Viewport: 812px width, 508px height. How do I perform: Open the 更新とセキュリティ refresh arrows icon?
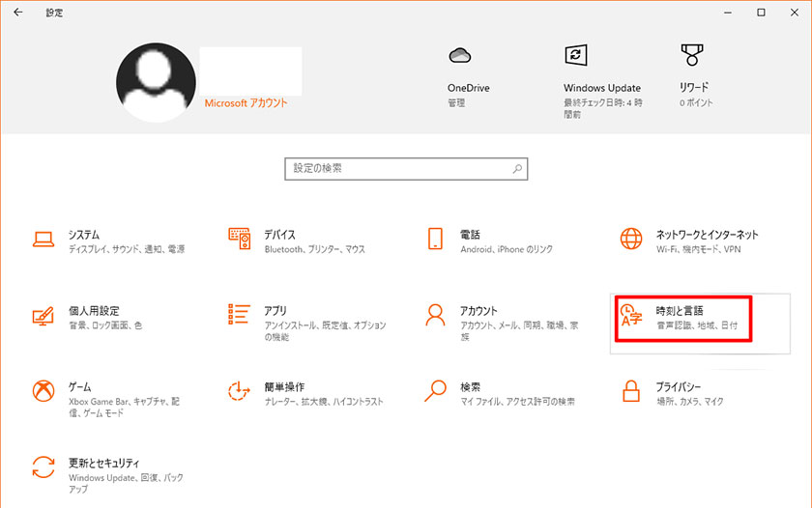click(43, 467)
